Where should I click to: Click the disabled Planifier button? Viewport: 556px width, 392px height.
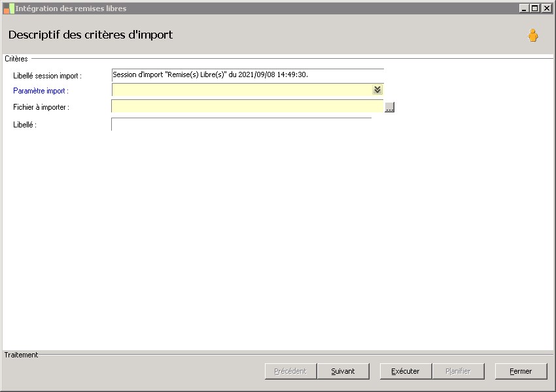click(x=458, y=371)
